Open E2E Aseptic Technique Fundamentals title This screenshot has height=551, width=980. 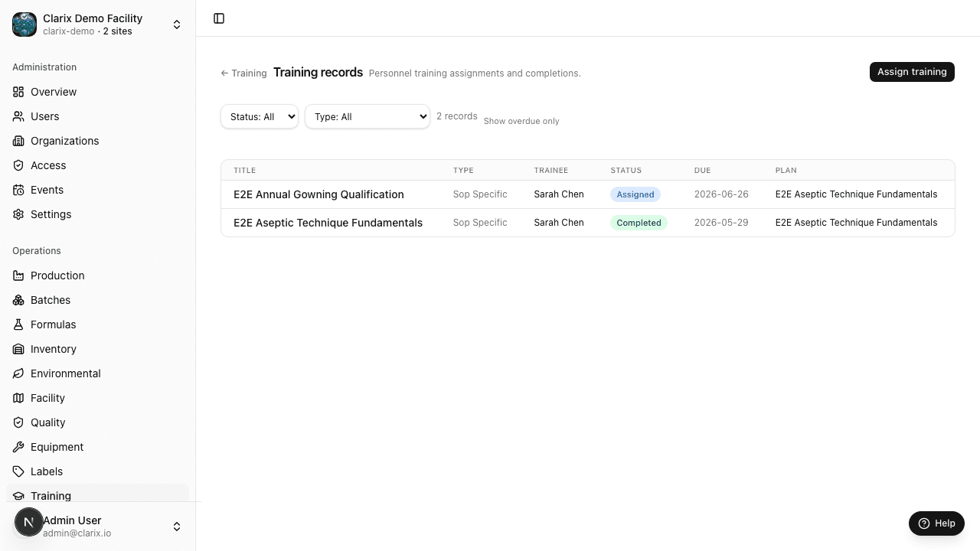coord(328,223)
